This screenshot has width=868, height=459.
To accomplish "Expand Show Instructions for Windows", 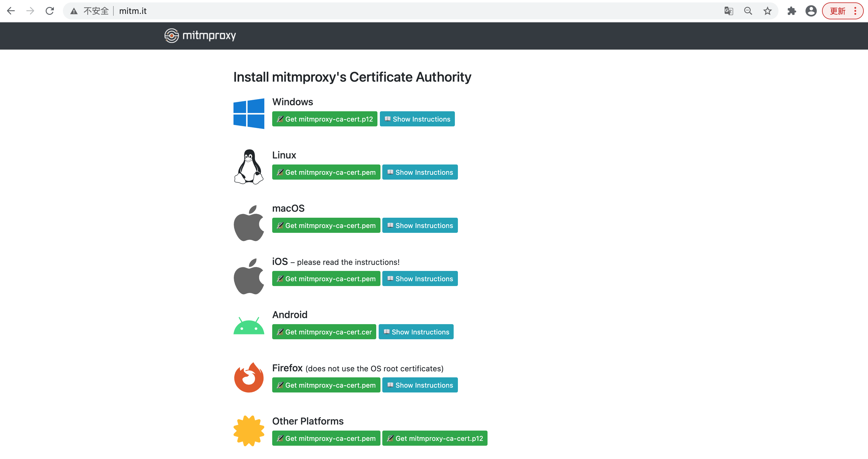I will coord(417,119).
